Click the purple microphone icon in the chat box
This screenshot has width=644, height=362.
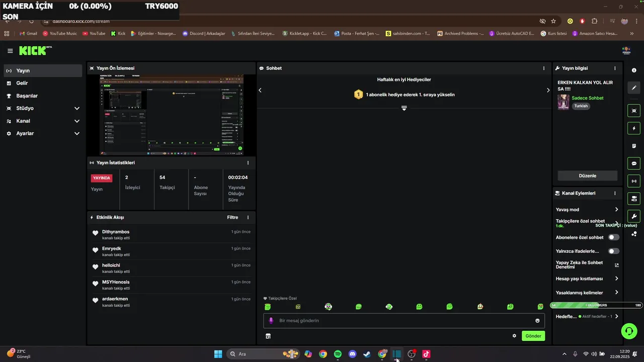coord(271,320)
